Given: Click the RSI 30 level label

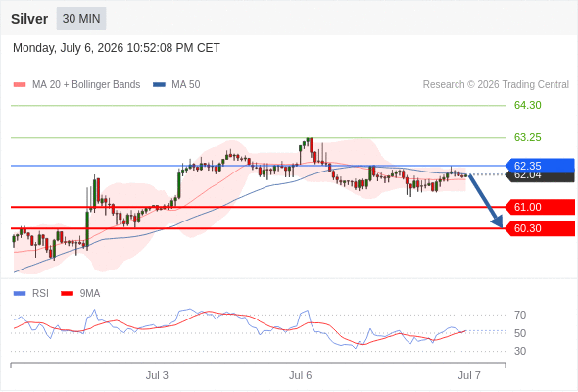Looking at the screenshot, I should pos(520,351).
